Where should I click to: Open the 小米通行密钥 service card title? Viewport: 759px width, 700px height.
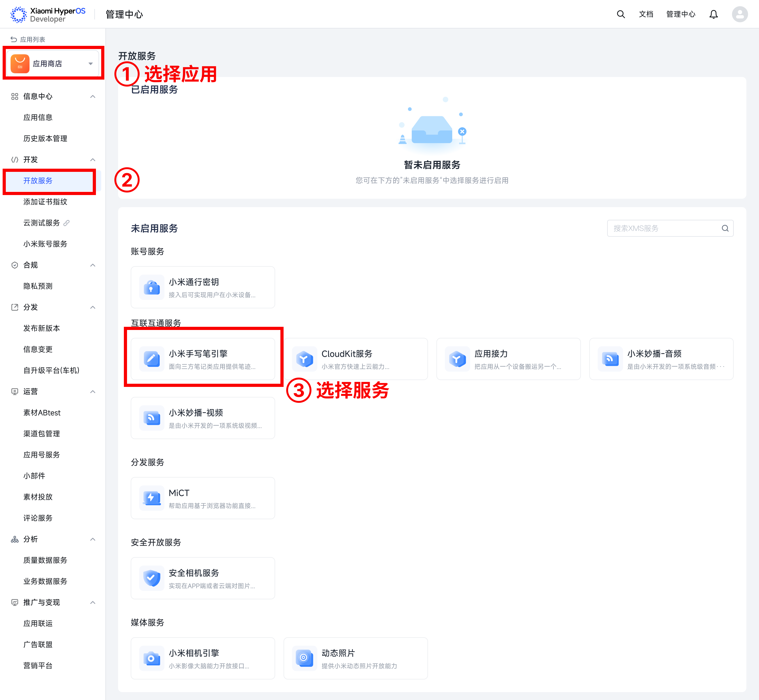[193, 282]
